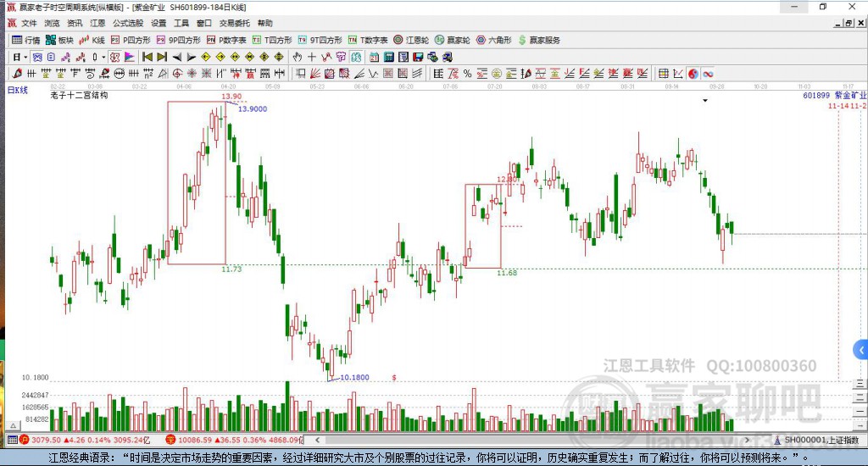The height and width of the screenshot is (466, 868).
Task: Select the starburst radial lines tool
Action: point(192,73)
